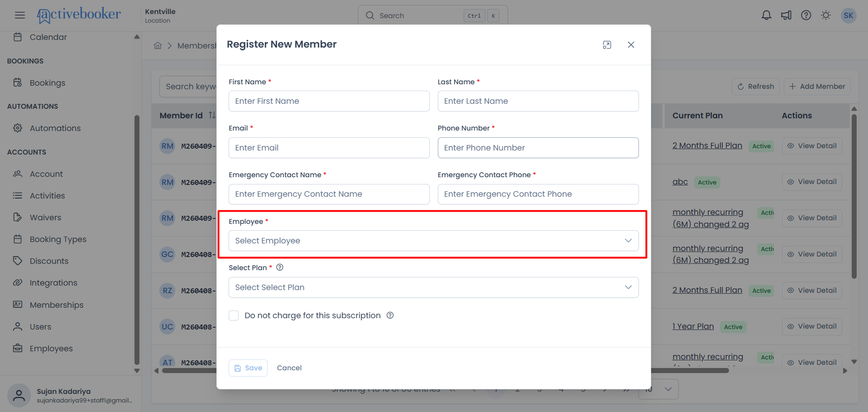Open Discounts in the sidebar

(49, 261)
